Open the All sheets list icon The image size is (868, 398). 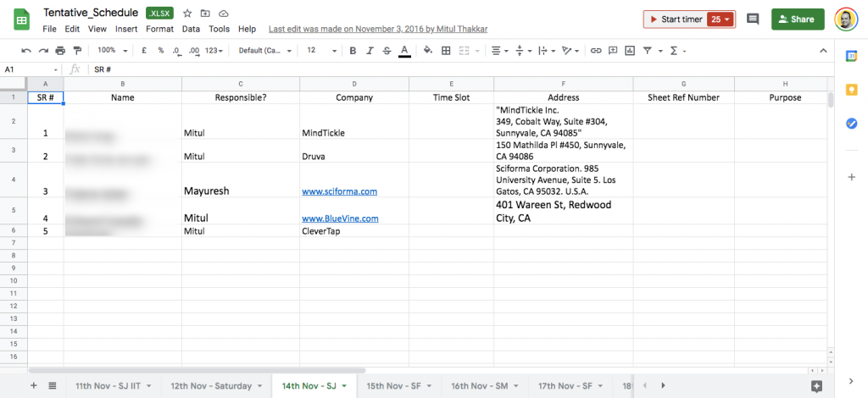[52, 385]
